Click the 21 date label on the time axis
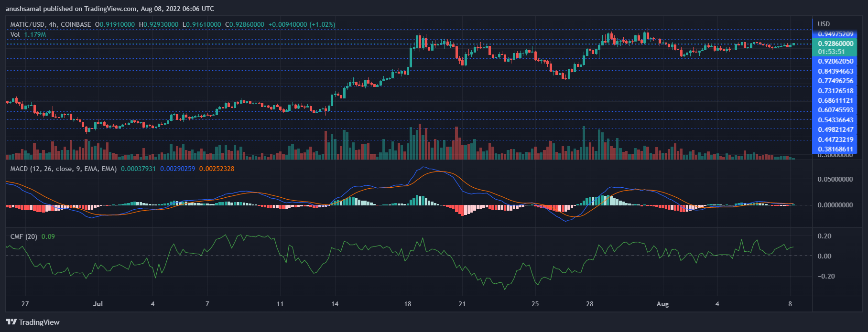868x332 pixels. coord(462,304)
